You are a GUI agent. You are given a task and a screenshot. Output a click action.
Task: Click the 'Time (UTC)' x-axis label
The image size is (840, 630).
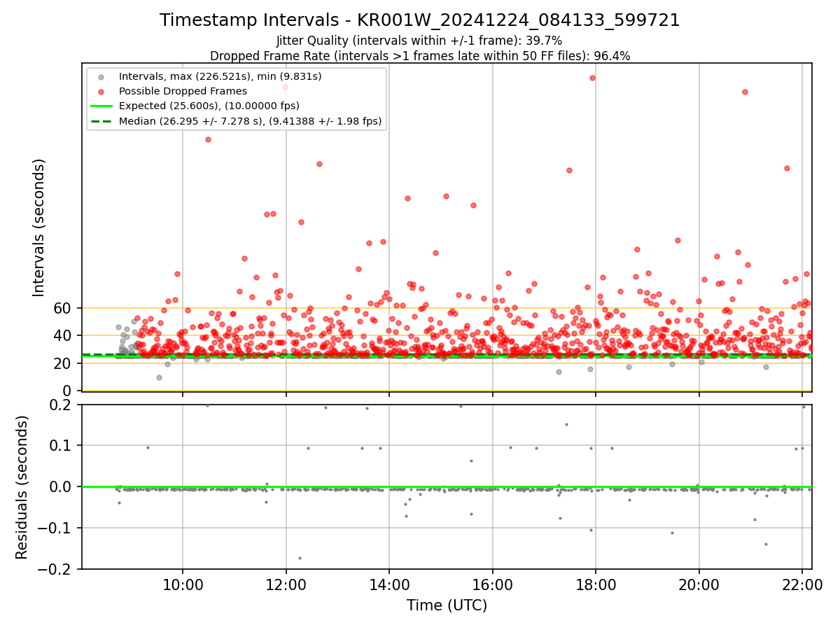tap(447, 605)
